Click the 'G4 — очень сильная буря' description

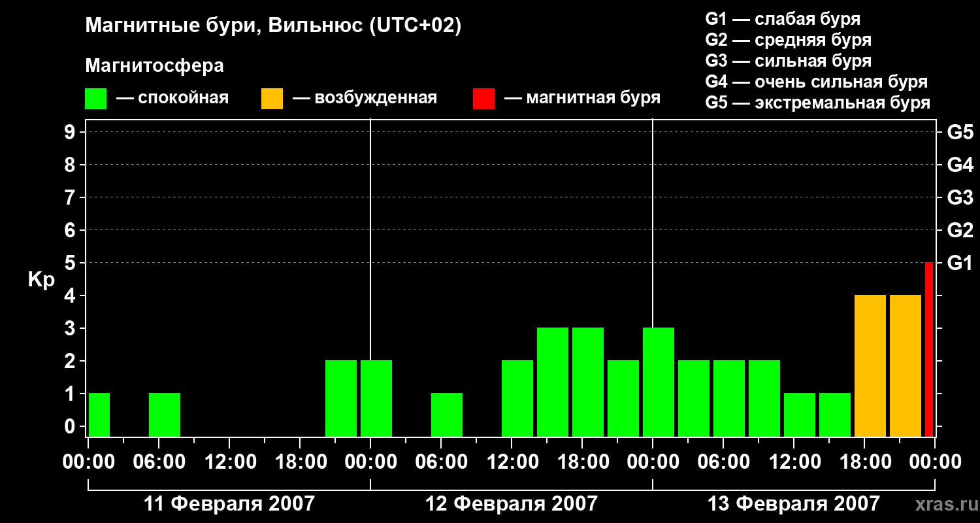(x=817, y=82)
